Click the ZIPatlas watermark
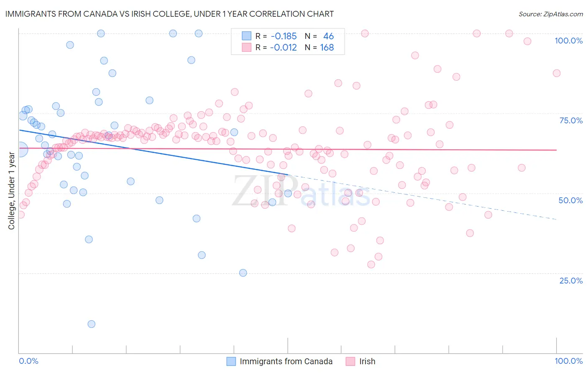588x373 pixels. pos(301,191)
